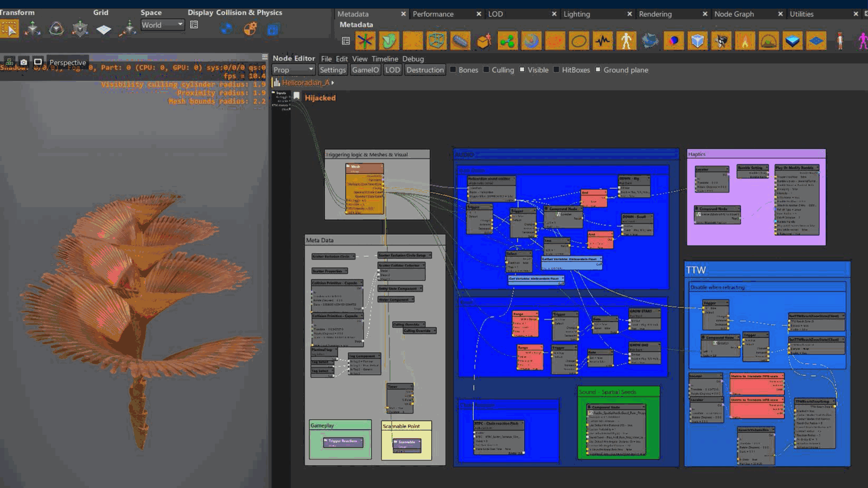Open the Prop type dropdown

coord(293,70)
